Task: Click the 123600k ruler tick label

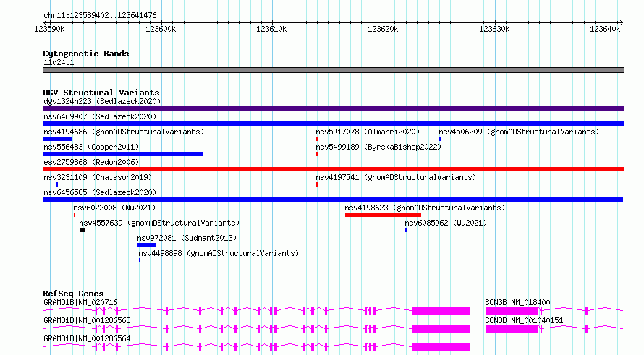Action: (161, 29)
